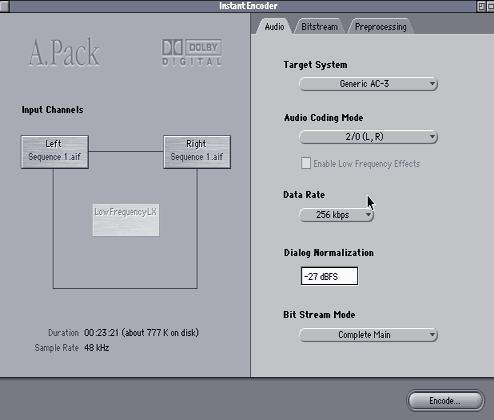Click the Instant Encoder title bar

[x=248, y=6]
